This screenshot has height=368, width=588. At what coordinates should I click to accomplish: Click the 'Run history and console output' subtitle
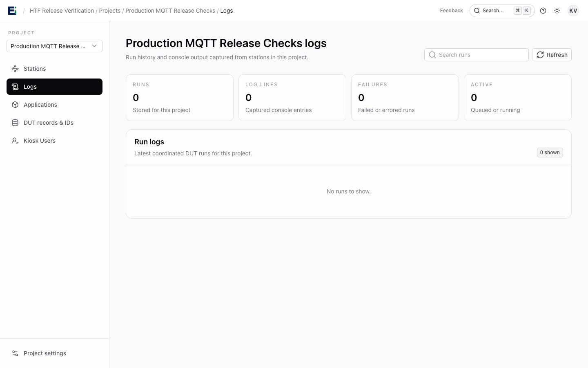pos(217,57)
